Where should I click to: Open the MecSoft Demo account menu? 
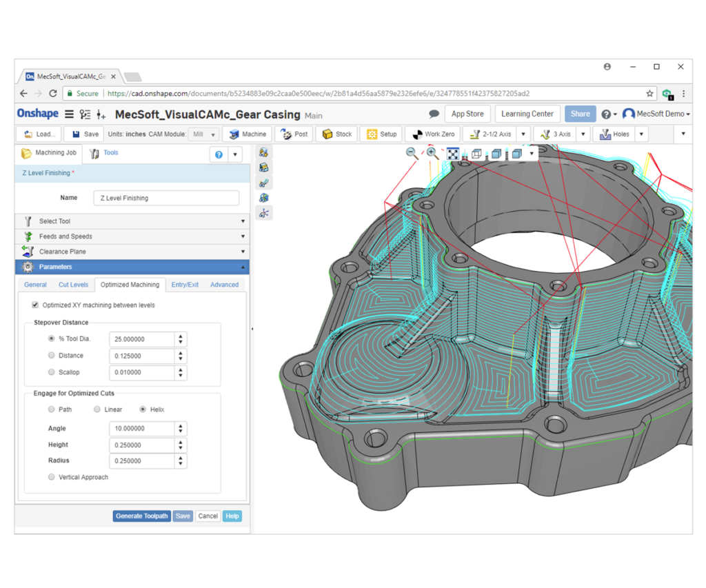(x=656, y=114)
